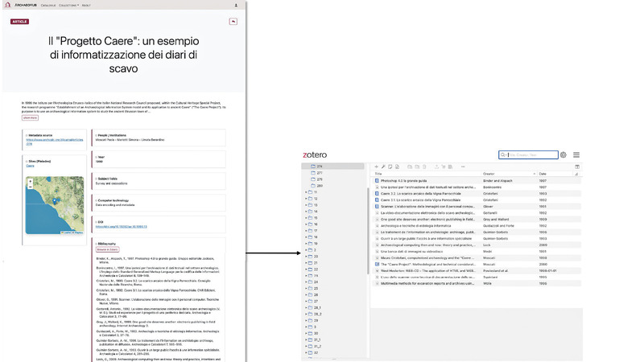
Task: Open the Metadata source link
Action: point(55,142)
